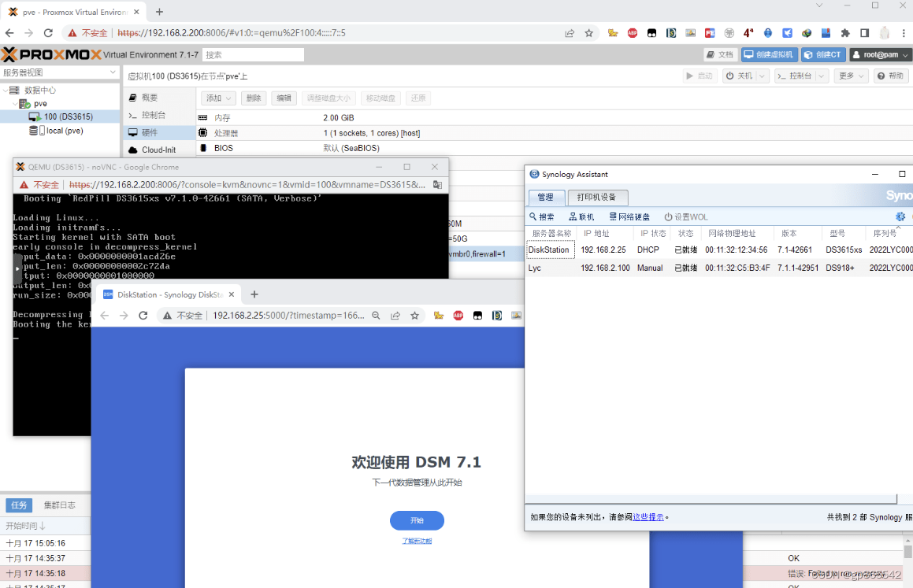Open the 'these tips' link in Synology Assistant
Image resolution: width=913 pixels, height=588 pixels.
[648, 517]
